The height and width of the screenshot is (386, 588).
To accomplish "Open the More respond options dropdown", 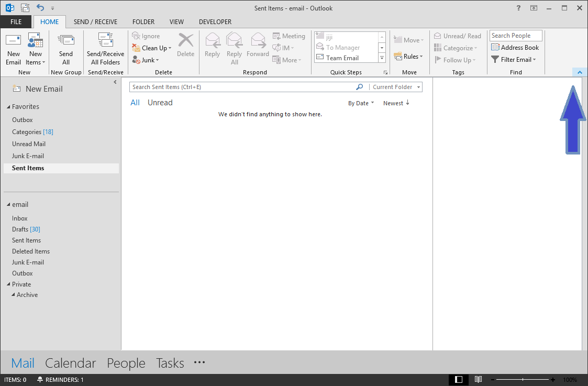I will point(299,60).
